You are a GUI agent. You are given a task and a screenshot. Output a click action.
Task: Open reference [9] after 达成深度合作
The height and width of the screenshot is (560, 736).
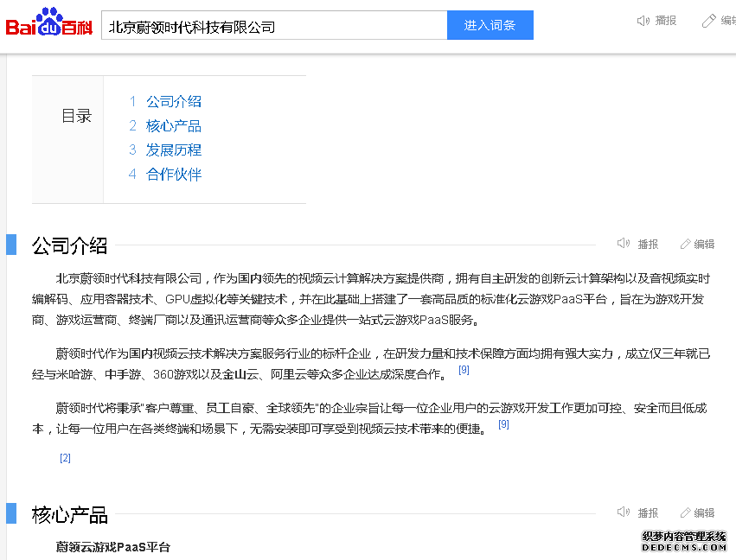click(x=464, y=370)
